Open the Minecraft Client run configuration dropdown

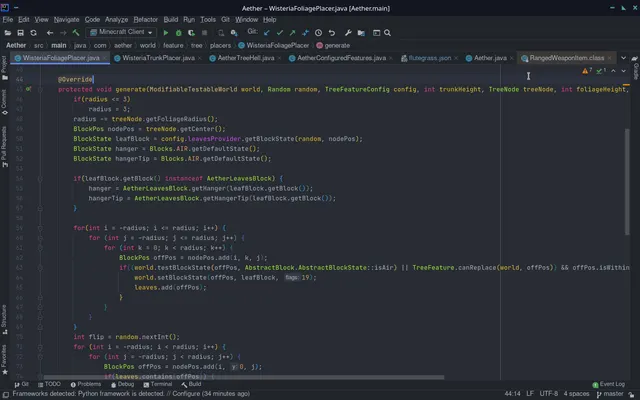click(121, 32)
